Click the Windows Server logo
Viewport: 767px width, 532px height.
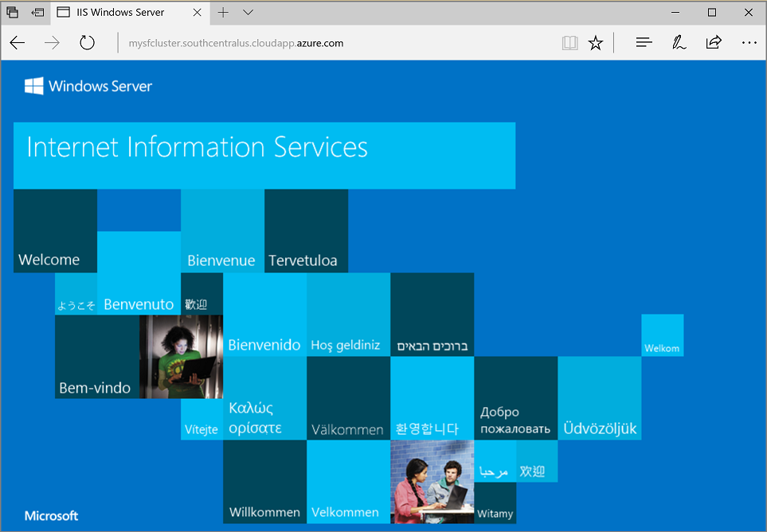click(88, 86)
